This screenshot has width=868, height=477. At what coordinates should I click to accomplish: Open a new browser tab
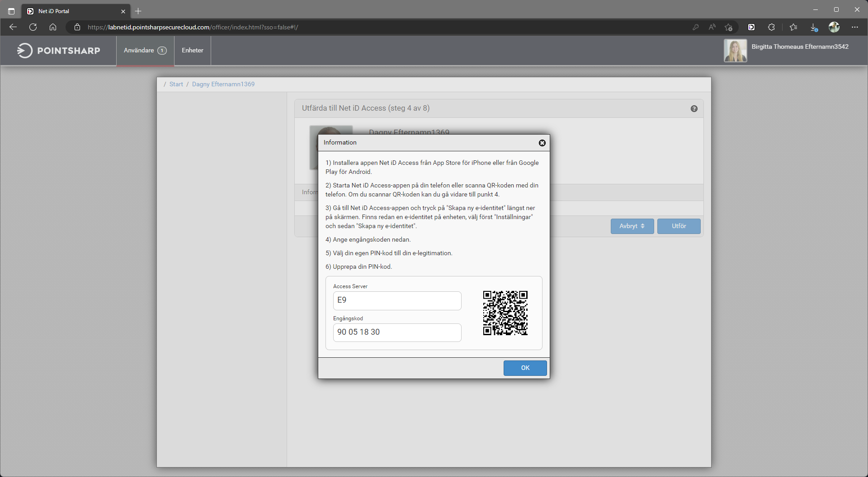coord(138,11)
